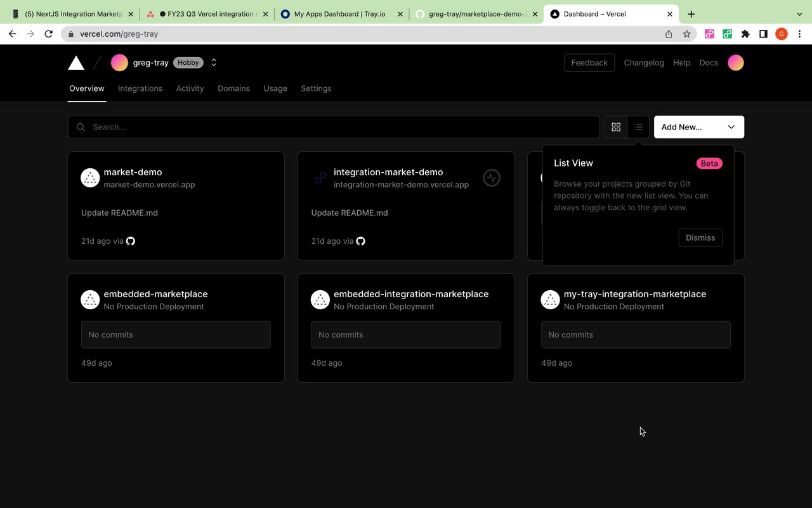Click the address bar URL
The height and width of the screenshot is (508, 812).
point(119,34)
